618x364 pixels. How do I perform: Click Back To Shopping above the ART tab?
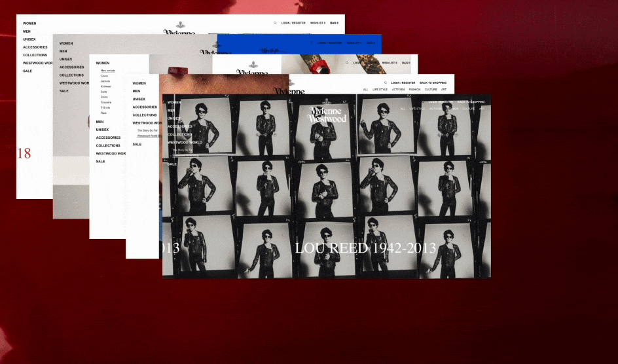pyautogui.click(x=433, y=82)
